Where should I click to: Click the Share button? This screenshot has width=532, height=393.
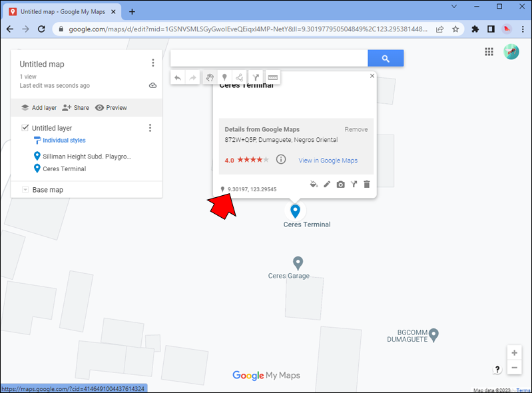[75, 108]
